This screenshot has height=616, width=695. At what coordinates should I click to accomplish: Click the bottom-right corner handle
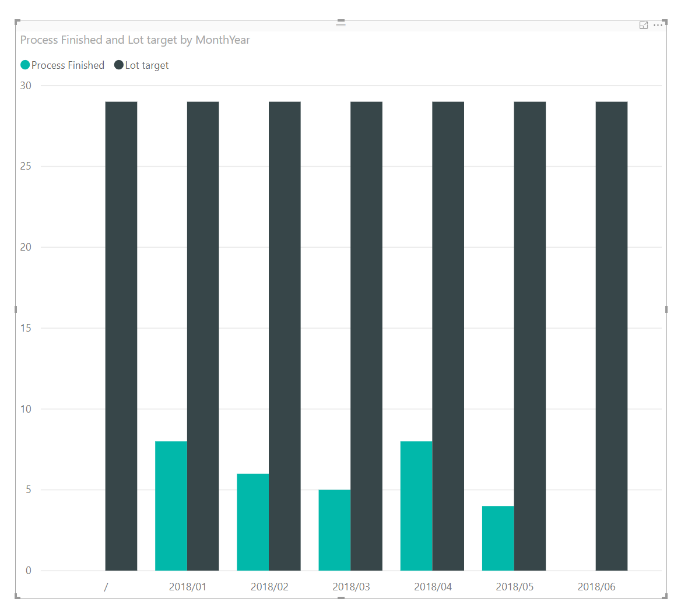point(665,597)
